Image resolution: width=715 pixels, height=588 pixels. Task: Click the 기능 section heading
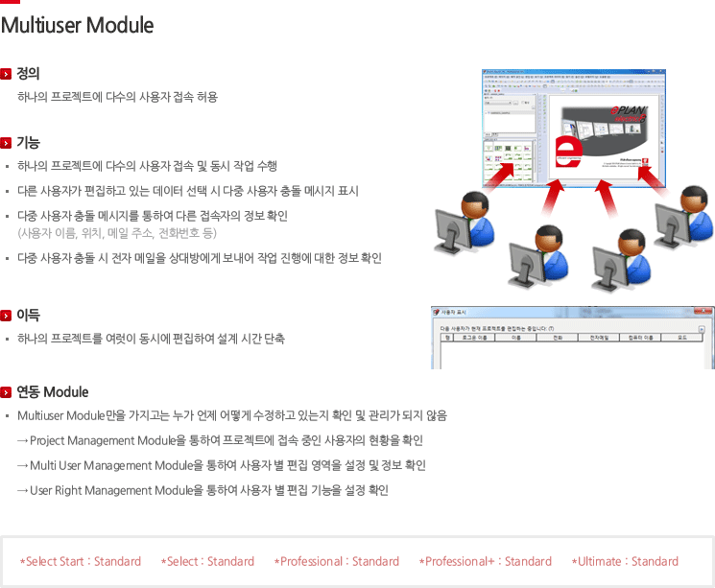(28, 143)
